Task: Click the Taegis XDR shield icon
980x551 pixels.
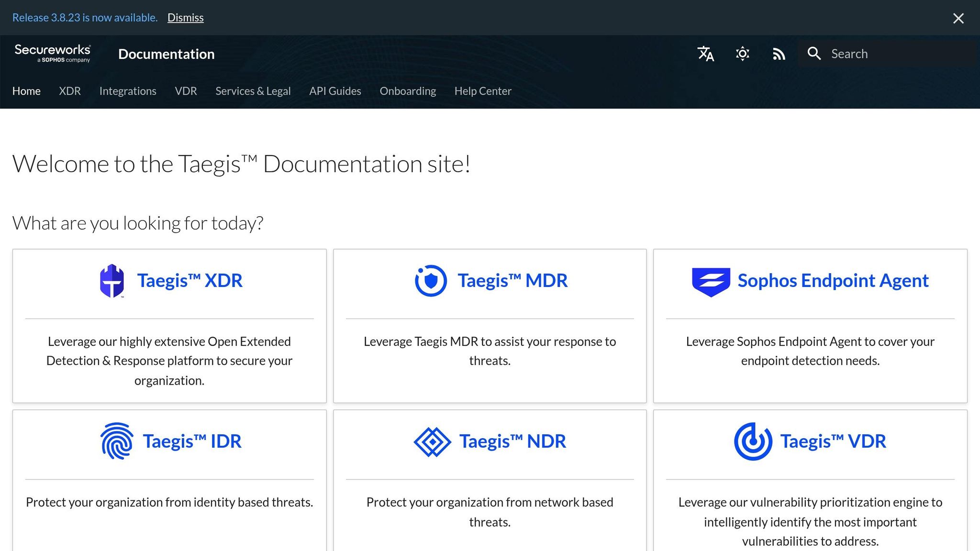Action: click(x=112, y=281)
